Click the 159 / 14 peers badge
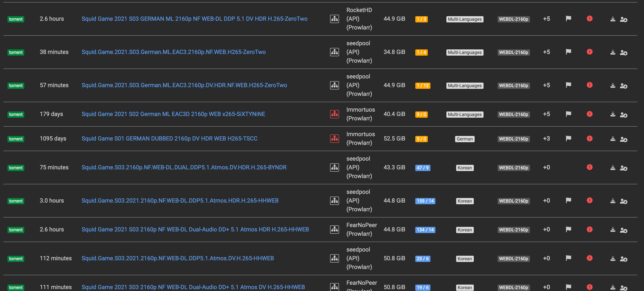644x291 pixels. (x=425, y=201)
